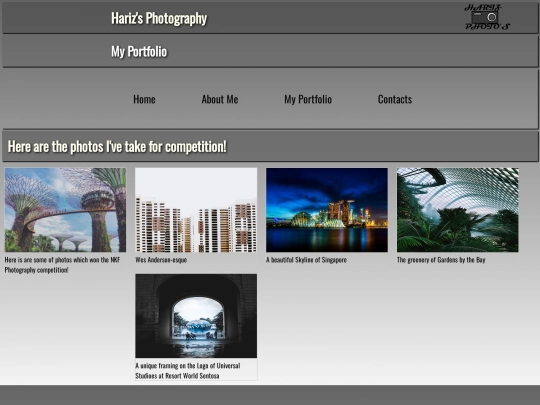Open the Contacts page link
Screen dimensions: 540x405
395,100
